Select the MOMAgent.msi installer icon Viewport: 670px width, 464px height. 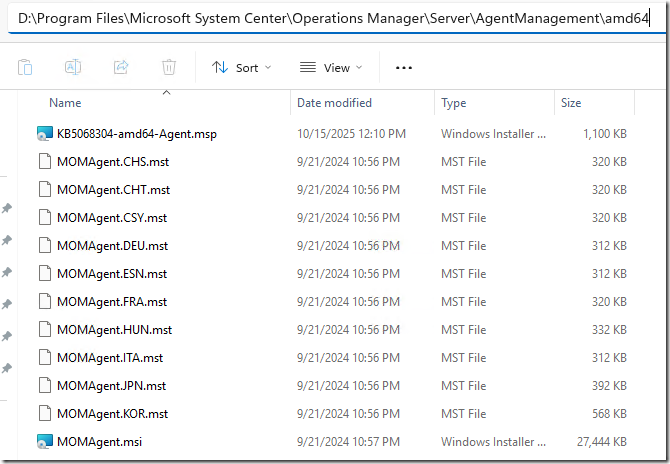pos(45,441)
